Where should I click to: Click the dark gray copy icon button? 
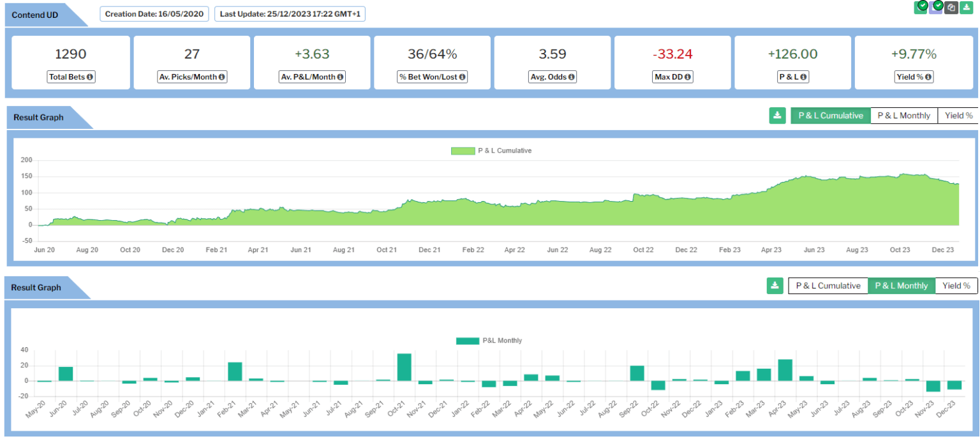click(951, 8)
